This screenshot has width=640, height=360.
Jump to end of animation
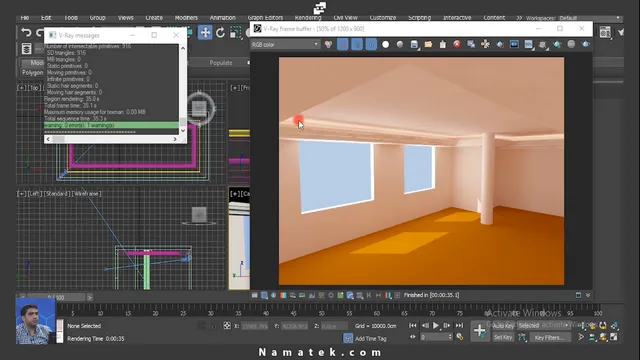459,325
